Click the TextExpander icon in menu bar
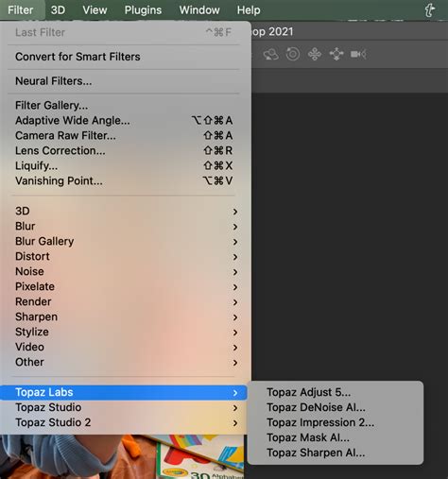The width and height of the screenshot is (448, 479). (x=430, y=10)
